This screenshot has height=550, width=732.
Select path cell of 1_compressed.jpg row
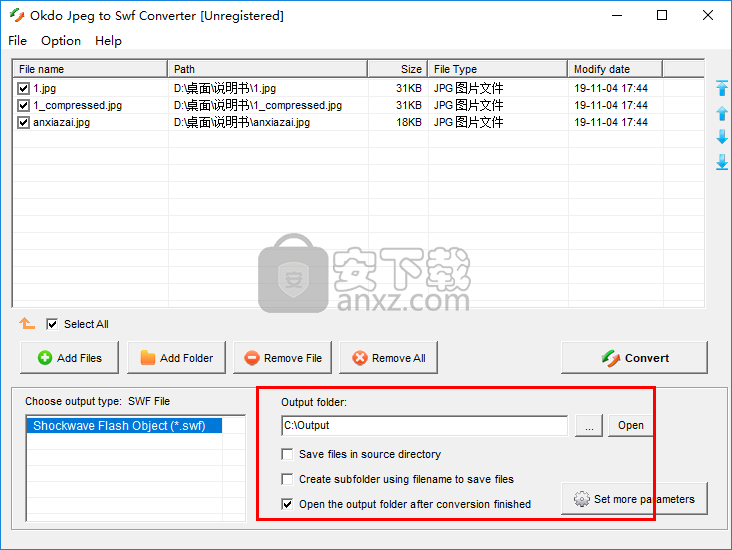258,106
